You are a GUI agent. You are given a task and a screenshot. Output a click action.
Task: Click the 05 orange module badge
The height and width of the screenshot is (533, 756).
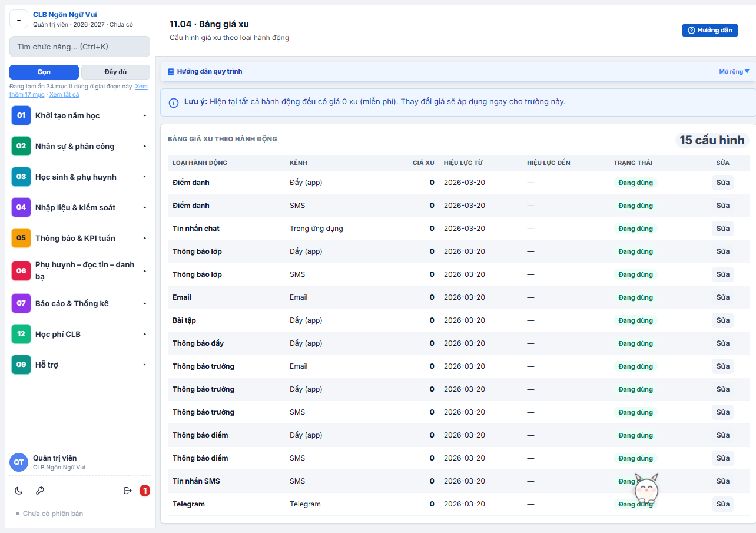pyautogui.click(x=21, y=238)
